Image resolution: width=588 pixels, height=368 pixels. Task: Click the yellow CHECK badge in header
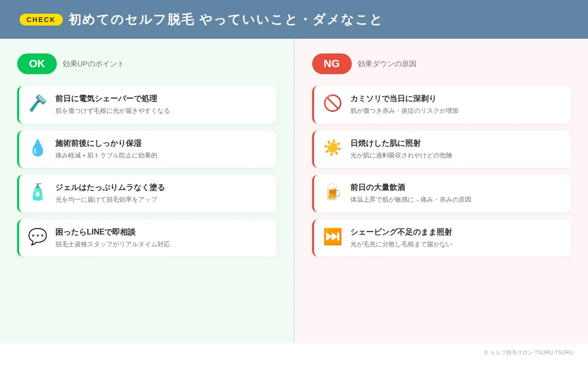tap(41, 20)
